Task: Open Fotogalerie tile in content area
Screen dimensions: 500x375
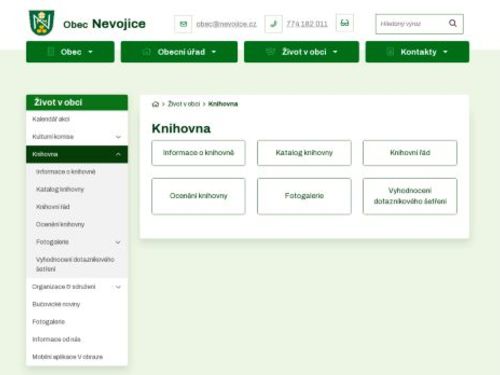Action: (304, 196)
